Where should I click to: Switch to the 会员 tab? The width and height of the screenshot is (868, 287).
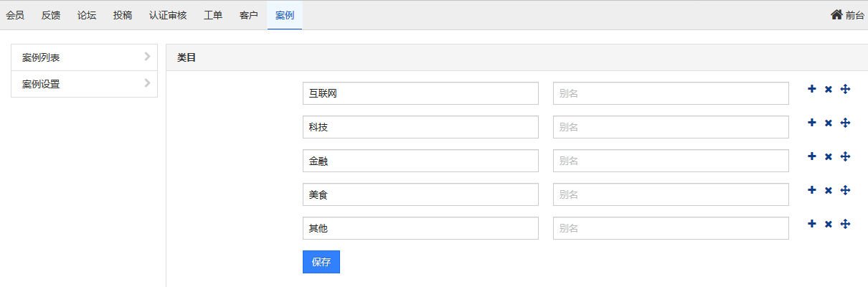coord(15,15)
